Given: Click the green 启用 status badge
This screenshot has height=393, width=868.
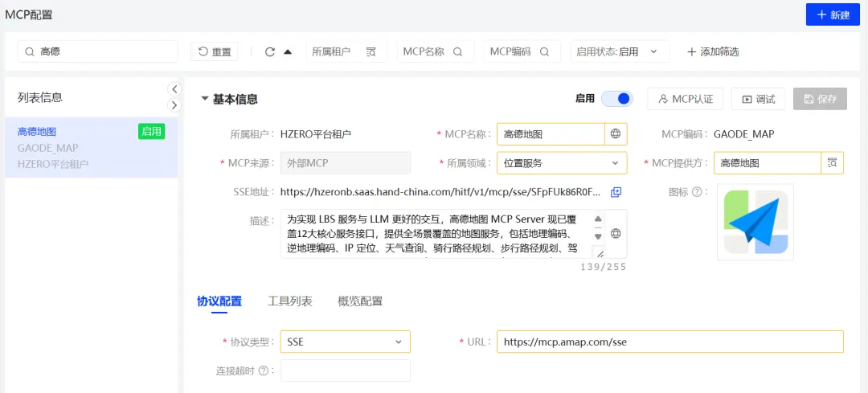Looking at the screenshot, I should [151, 131].
